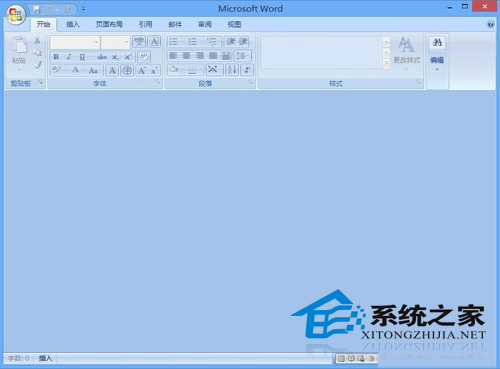The height and width of the screenshot is (369, 500).
Task: Toggle subscript x₂ formatting
Action: pyautogui.click(x=115, y=57)
